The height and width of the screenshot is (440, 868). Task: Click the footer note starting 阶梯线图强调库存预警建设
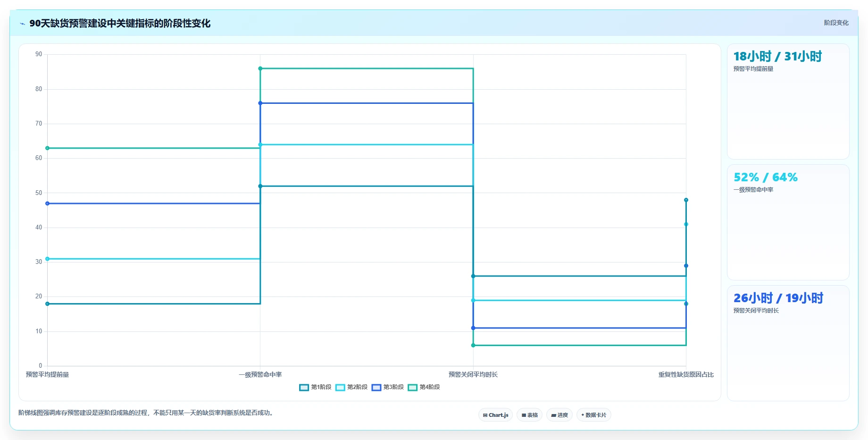coord(147,413)
